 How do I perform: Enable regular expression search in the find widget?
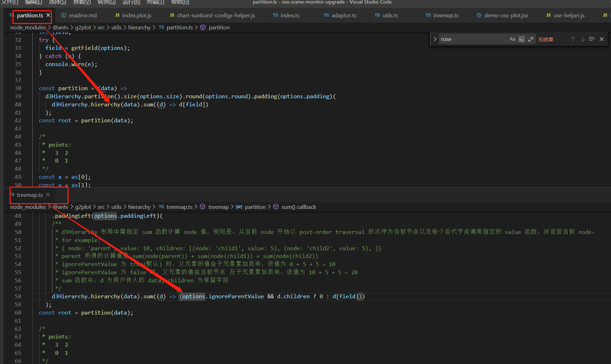(530, 39)
